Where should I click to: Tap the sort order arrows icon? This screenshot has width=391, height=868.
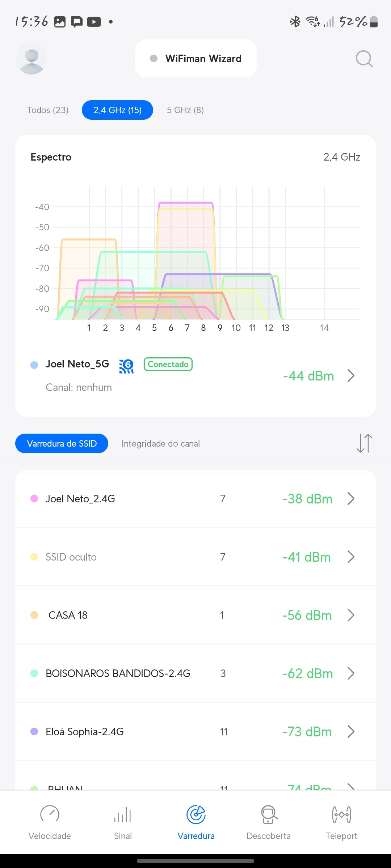[364, 443]
